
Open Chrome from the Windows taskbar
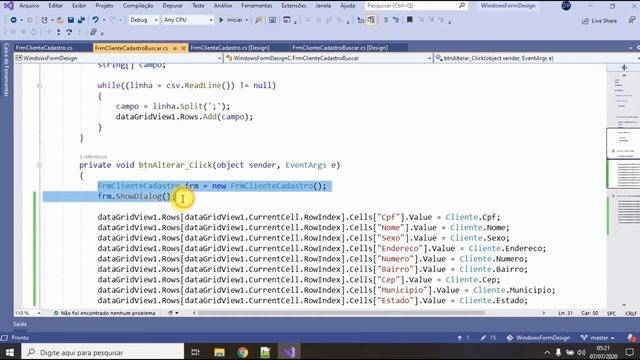coord(242,352)
